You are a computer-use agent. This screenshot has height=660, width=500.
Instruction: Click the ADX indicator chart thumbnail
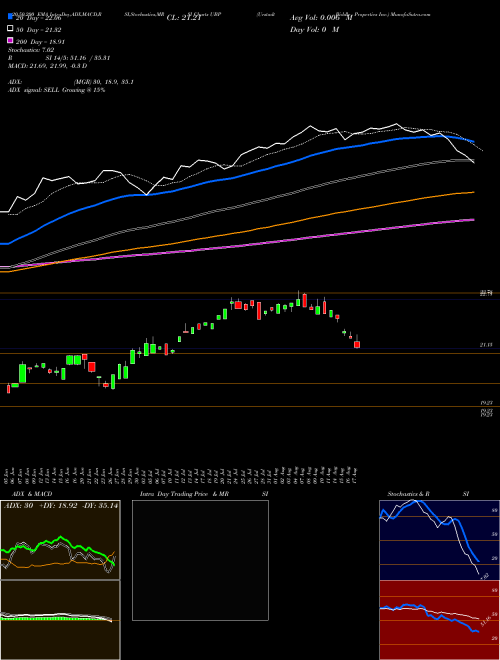tap(60, 540)
